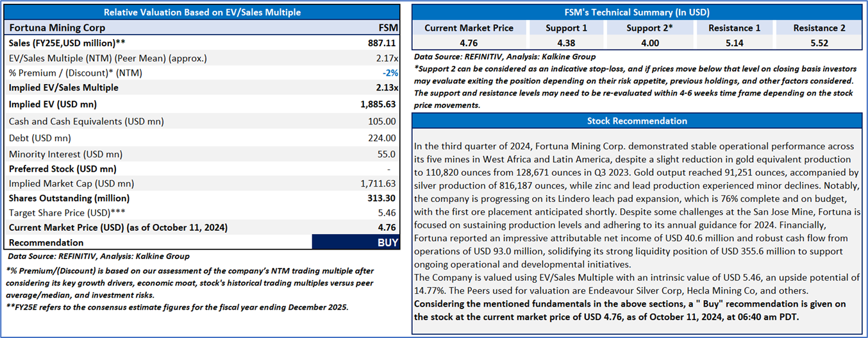
Task: Select the 'Support 2*' column header
Action: (649, 28)
